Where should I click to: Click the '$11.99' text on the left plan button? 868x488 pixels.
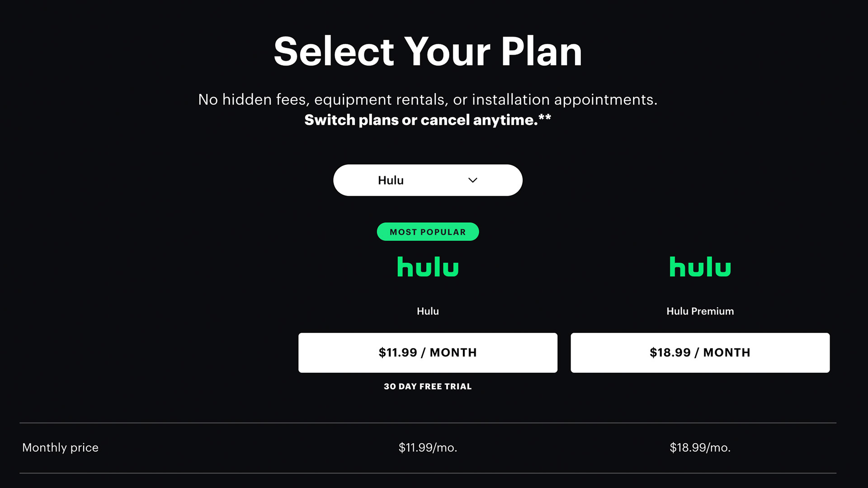point(398,352)
